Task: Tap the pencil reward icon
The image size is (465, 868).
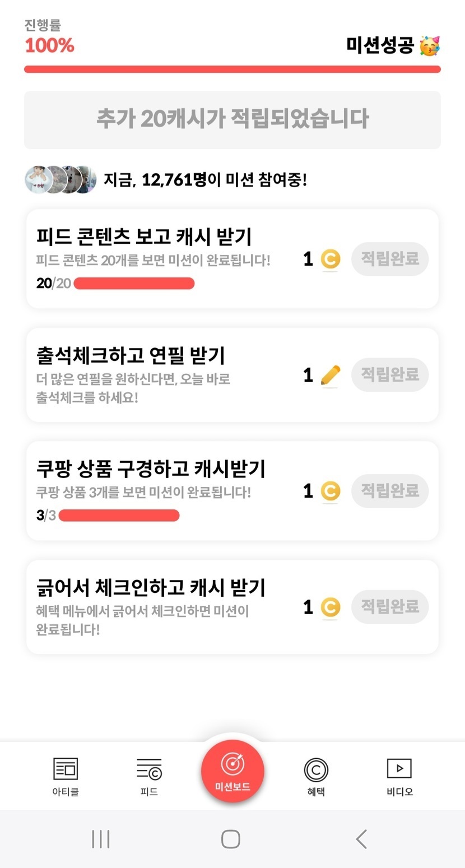Action: tap(331, 375)
